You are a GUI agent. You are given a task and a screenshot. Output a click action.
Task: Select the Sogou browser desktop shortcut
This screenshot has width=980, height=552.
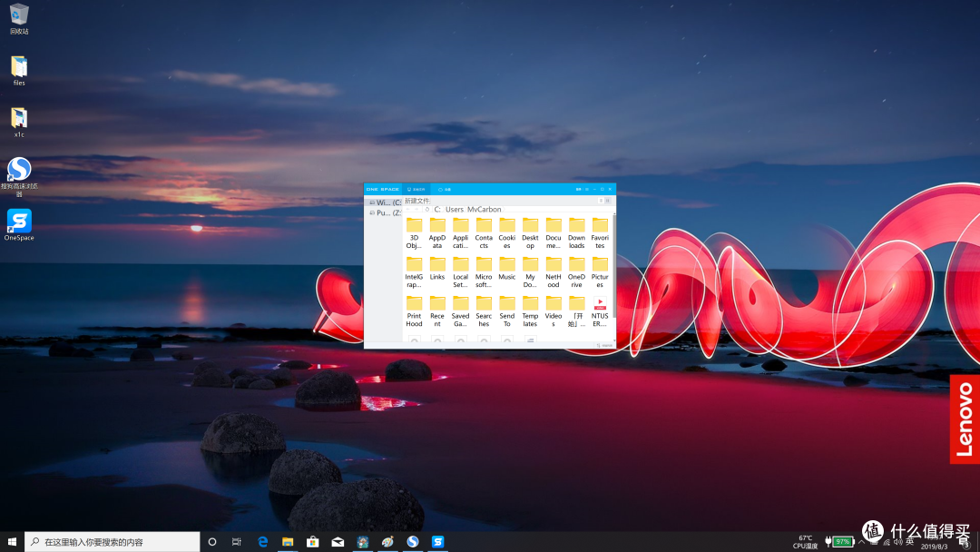[19, 177]
